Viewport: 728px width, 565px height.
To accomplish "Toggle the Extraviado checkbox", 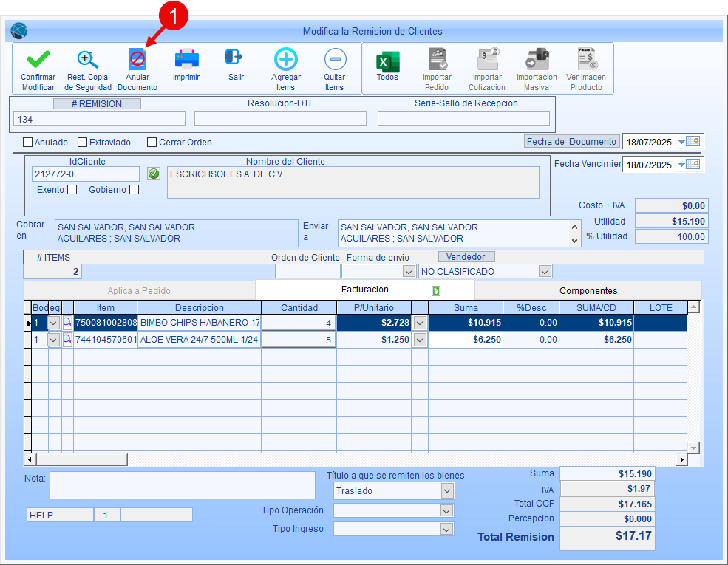I will (83, 143).
